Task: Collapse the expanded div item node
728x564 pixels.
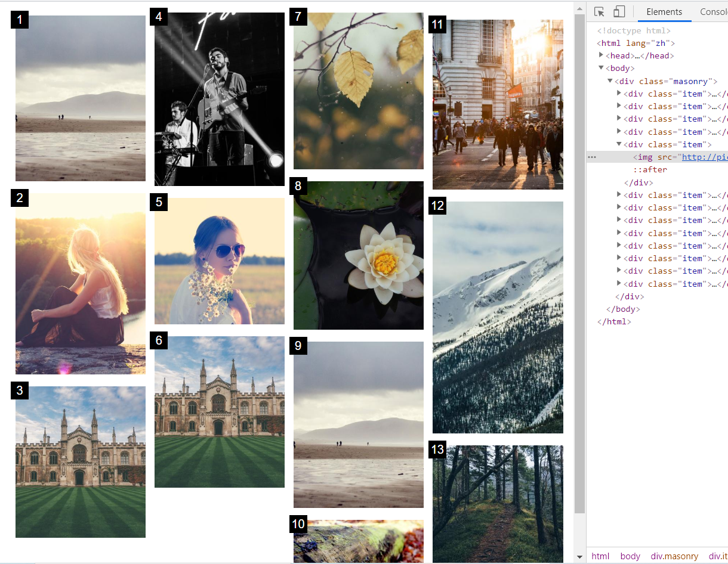Action: (x=619, y=144)
